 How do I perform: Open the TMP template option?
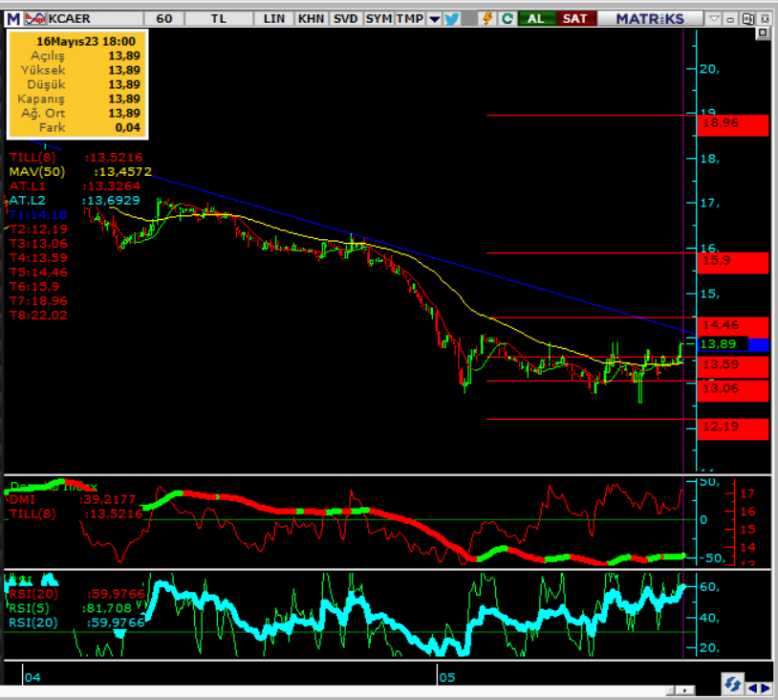(410, 19)
